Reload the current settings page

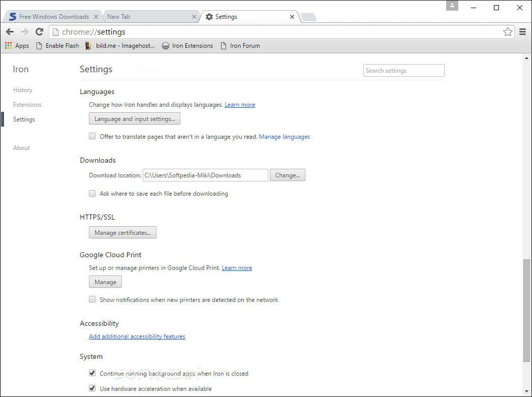click(39, 32)
